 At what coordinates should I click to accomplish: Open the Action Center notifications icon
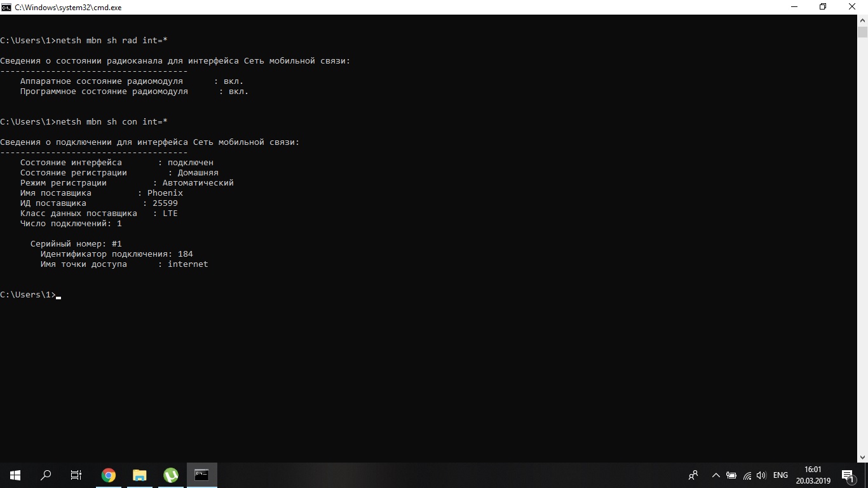[848, 475]
